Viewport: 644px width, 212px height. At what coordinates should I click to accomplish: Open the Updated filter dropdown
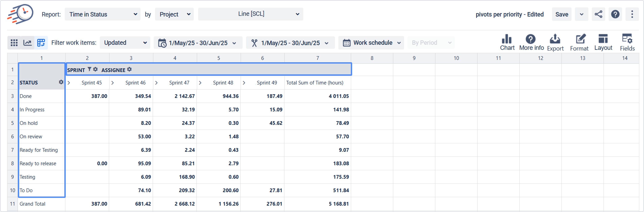(125, 43)
